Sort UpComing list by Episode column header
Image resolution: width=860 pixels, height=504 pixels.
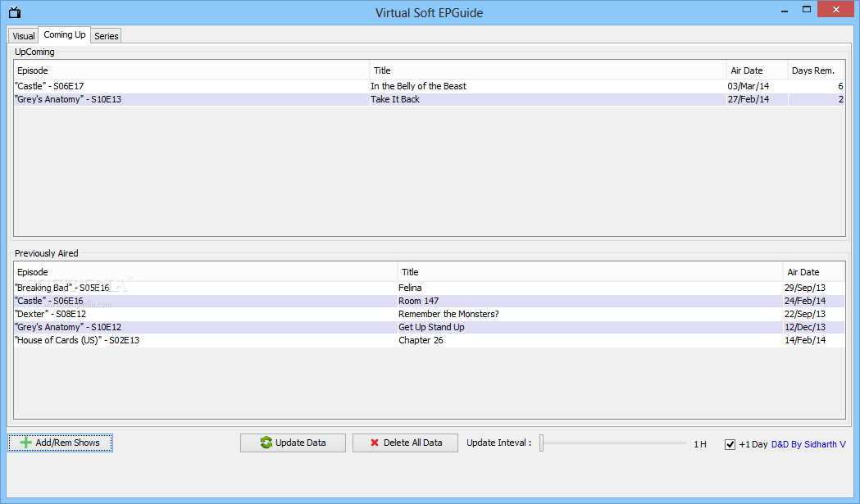point(191,70)
